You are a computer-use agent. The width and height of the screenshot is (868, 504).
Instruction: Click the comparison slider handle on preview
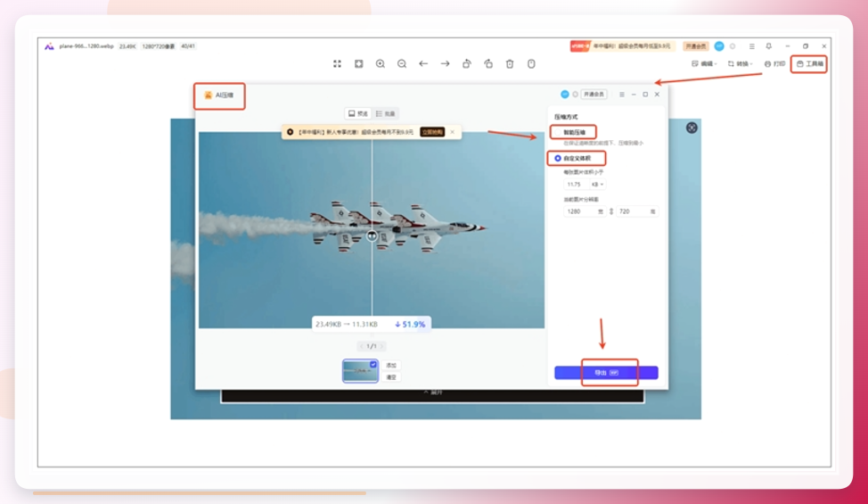click(372, 235)
